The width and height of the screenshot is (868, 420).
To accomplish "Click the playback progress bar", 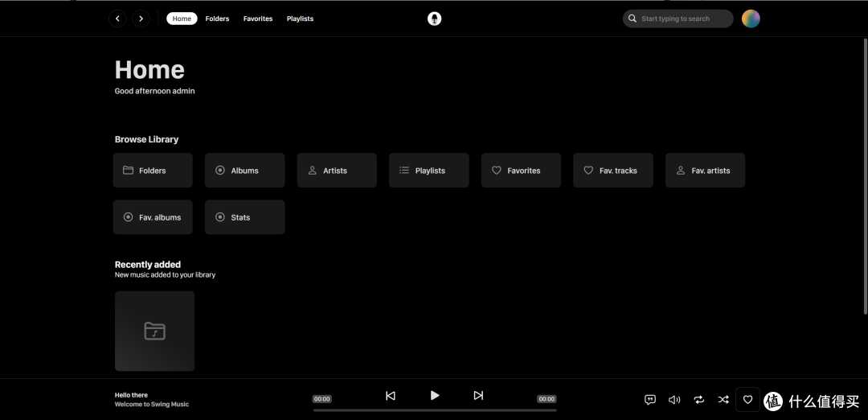I will point(435,410).
